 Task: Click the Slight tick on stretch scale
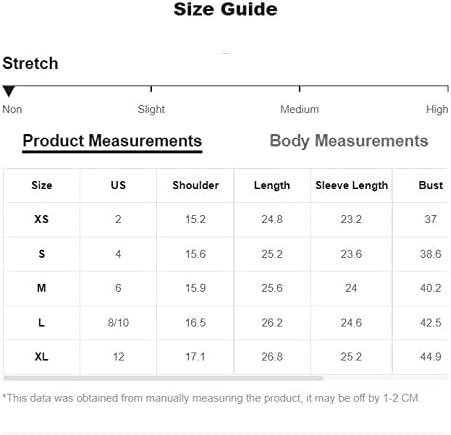click(x=151, y=89)
